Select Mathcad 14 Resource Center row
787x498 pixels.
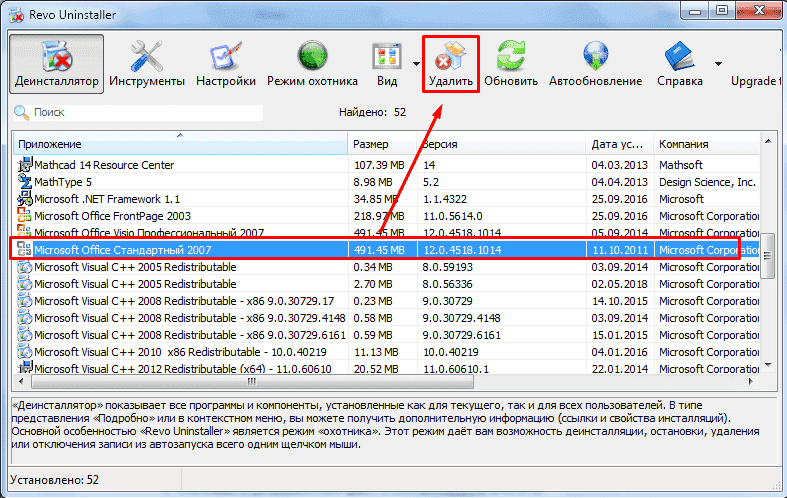(x=386, y=165)
